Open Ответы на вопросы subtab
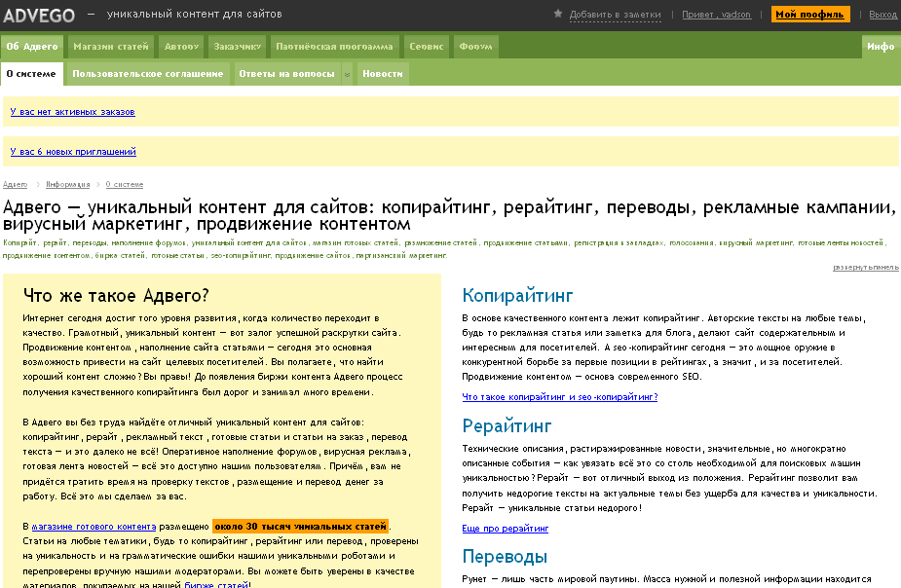Image resolution: width=901 pixels, height=588 pixels. [286, 74]
